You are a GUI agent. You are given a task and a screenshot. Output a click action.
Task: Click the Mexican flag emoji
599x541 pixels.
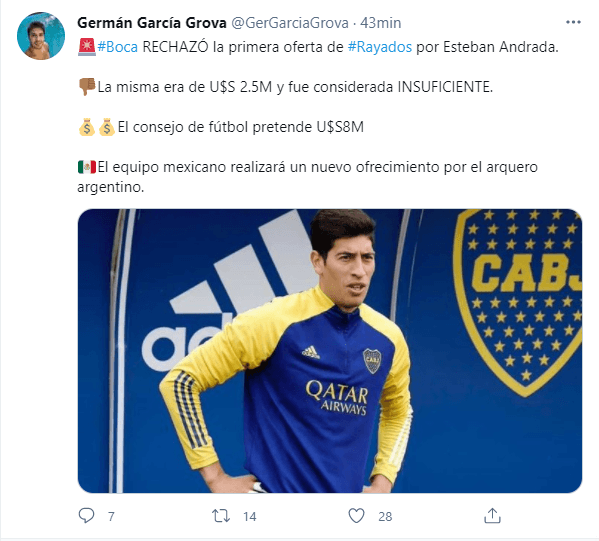pos(87,167)
